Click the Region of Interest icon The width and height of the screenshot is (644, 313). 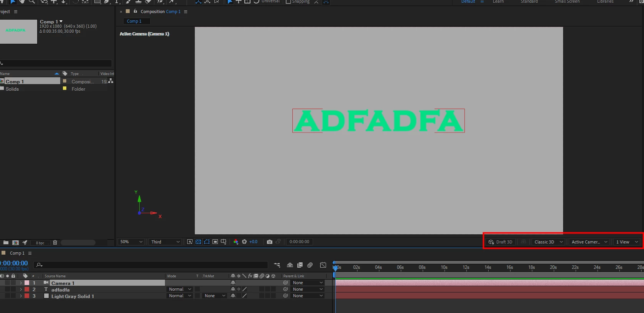tap(215, 242)
